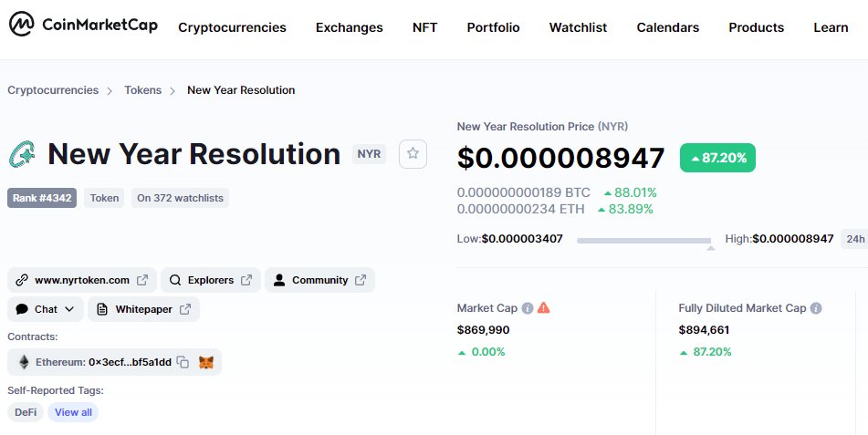This screenshot has height=435, width=868.
Task: Open the Exchanges menu
Action: coord(350,27)
